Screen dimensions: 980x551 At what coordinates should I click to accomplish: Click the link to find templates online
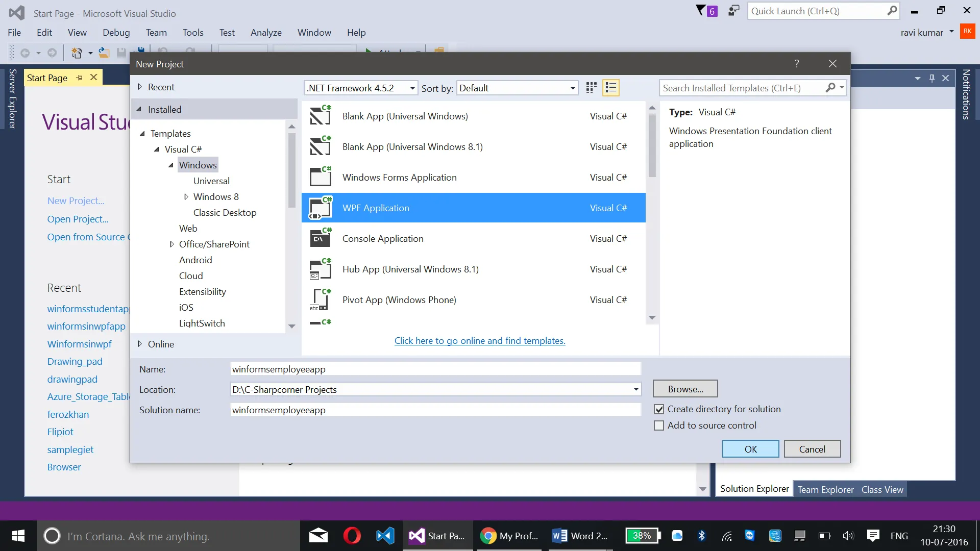tap(479, 340)
